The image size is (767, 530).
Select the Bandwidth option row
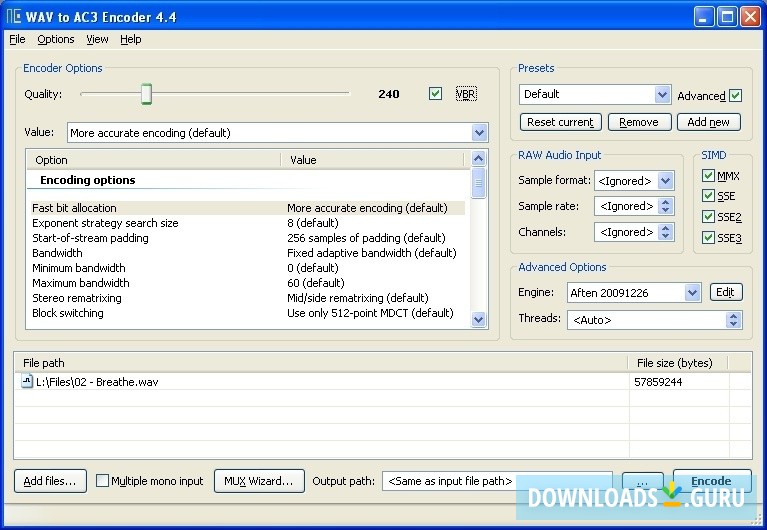(x=248, y=253)
